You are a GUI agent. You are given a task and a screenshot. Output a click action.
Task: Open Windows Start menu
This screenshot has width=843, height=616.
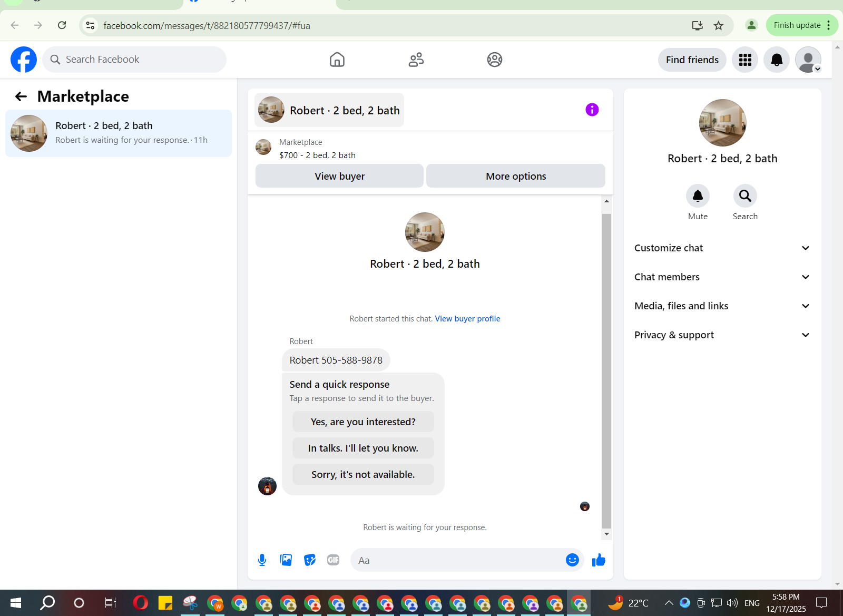16,603
